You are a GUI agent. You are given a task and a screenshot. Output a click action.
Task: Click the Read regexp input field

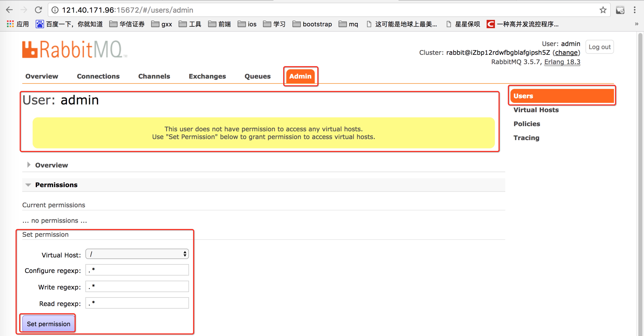tap(137, 303)
